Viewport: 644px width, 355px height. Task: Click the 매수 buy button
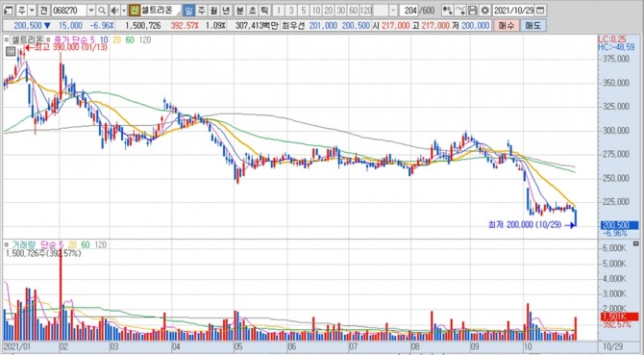point(506,25)
